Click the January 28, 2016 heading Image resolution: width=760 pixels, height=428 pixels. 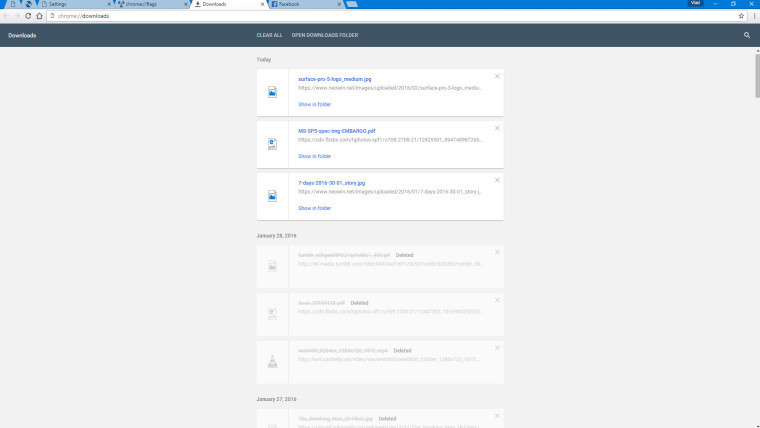(276, 236)
